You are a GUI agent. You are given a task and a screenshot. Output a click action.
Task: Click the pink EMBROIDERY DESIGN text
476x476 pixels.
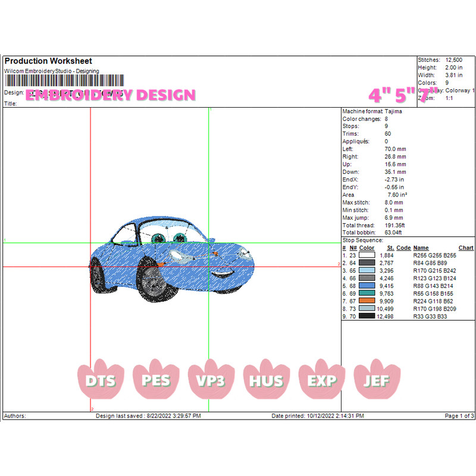tap(111, 95)
